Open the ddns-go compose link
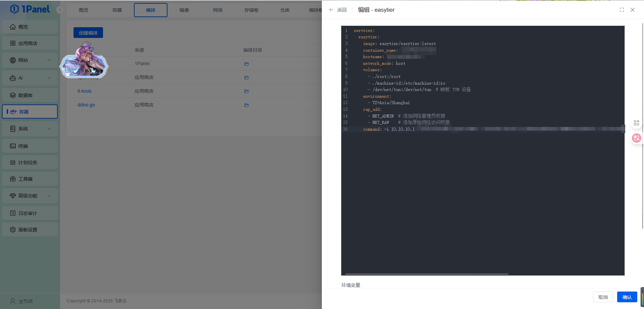The height and width of the screenshot is (309, 644). 86,105
